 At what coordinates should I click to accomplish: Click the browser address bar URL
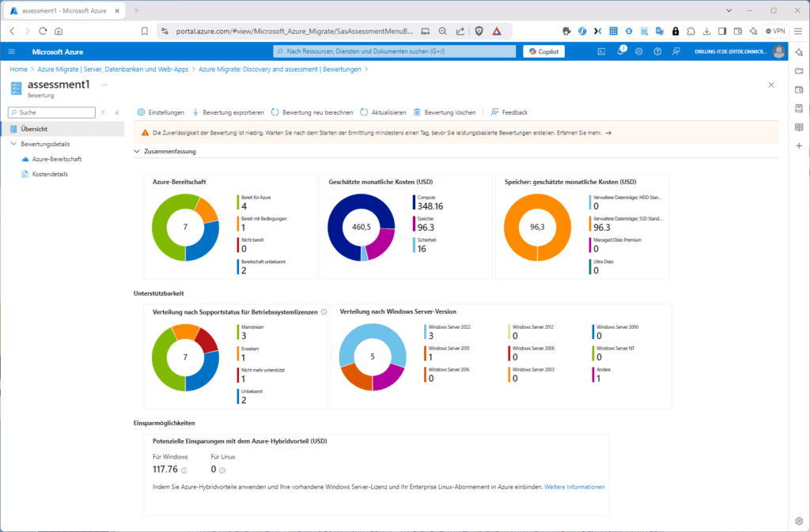[294, 31]
